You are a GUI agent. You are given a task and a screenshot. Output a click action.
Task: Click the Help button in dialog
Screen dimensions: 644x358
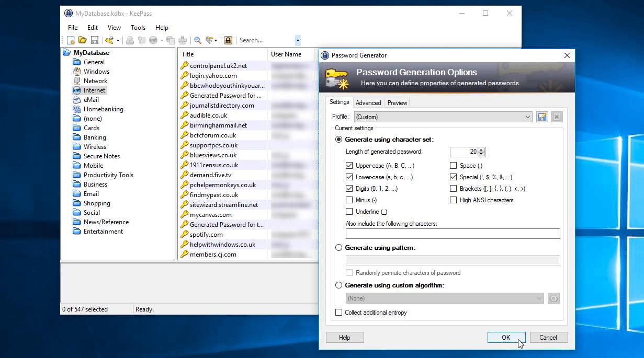click(344, 338)
